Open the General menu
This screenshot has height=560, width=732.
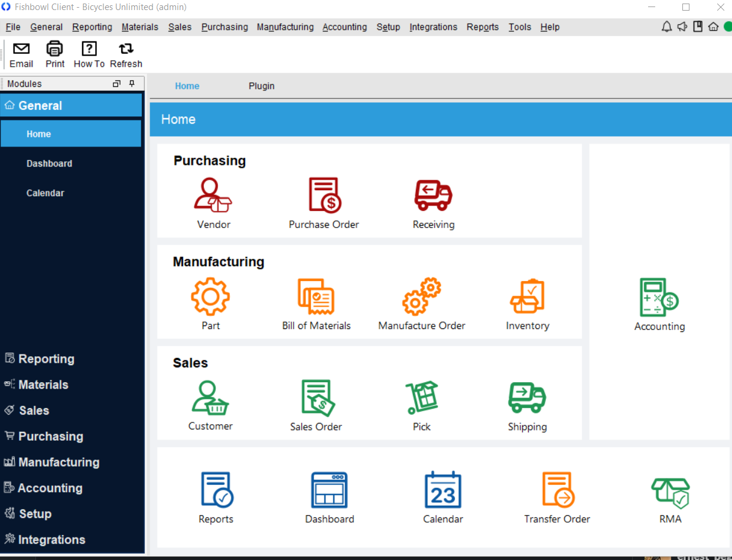(x=47, y=27)
